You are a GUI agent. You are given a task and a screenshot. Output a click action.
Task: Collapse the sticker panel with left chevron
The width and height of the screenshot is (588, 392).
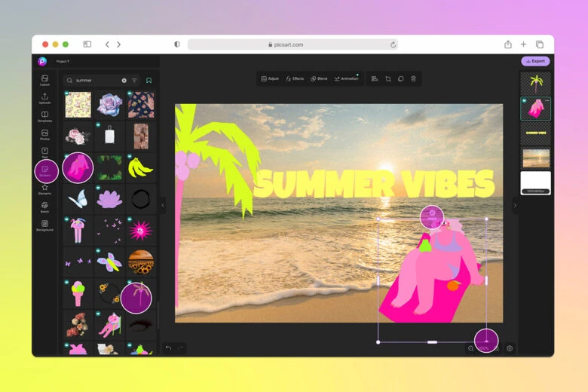click(x=163, y=204)
